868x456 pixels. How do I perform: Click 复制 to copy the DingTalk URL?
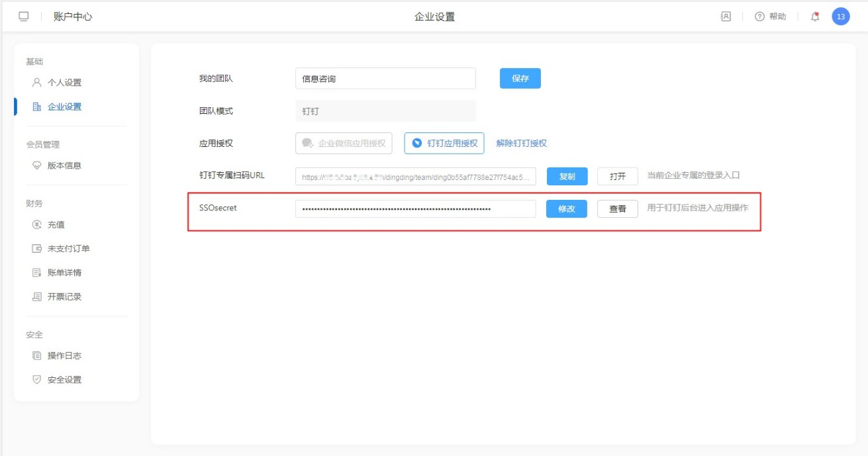(x=567, y=177)
